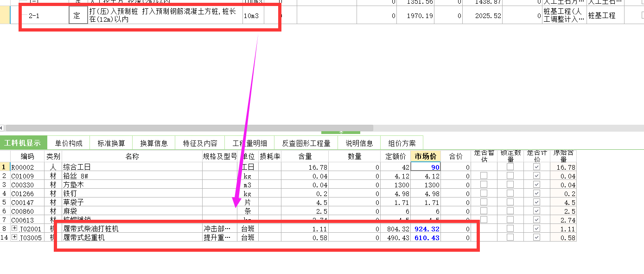The height and width of the screenshot is (274, 644).
Task: Click the 名称 column header
Action: click(x=132, y=156)
